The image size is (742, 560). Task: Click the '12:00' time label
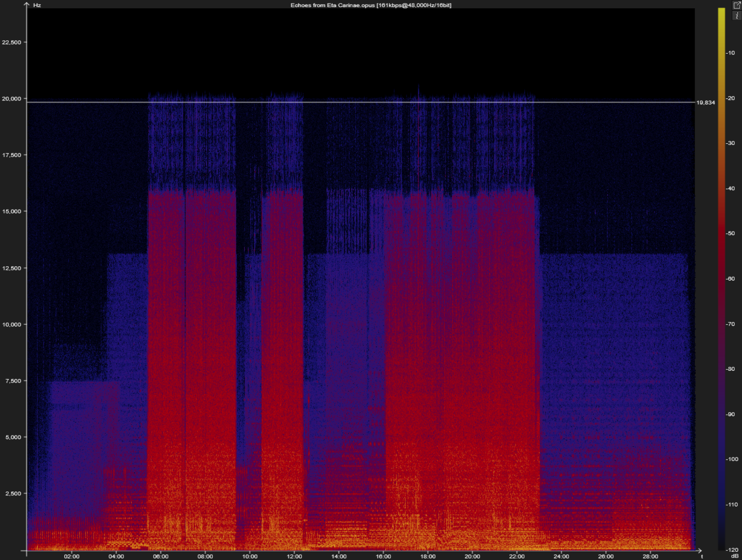click(x=294, y=556)
